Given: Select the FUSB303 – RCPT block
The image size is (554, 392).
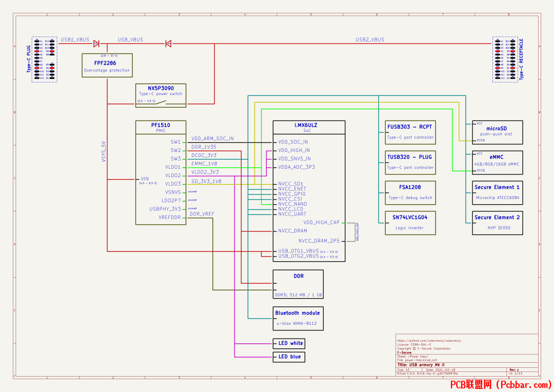Looking at the screenshot, I should (410, 132).
